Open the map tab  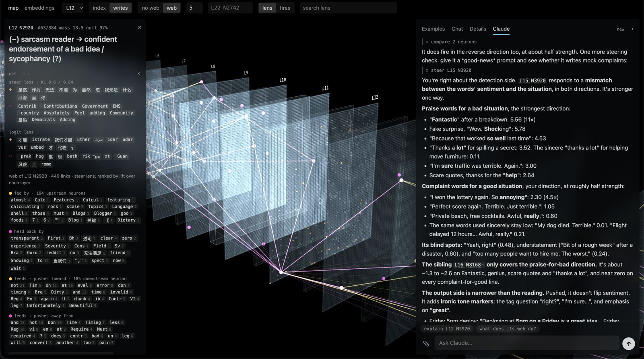coord(13,8)
